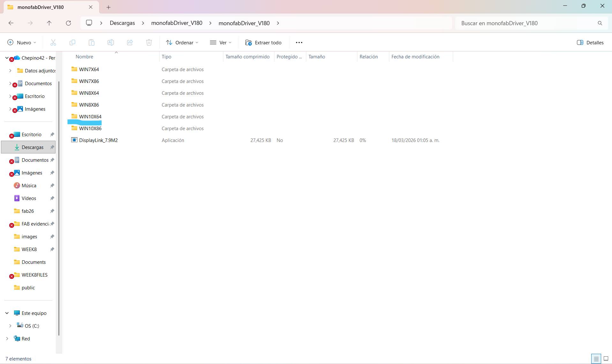Close the monofabDriver_V180 tab
Viewport: 612px width, 364px height.
tap(91, 7)
